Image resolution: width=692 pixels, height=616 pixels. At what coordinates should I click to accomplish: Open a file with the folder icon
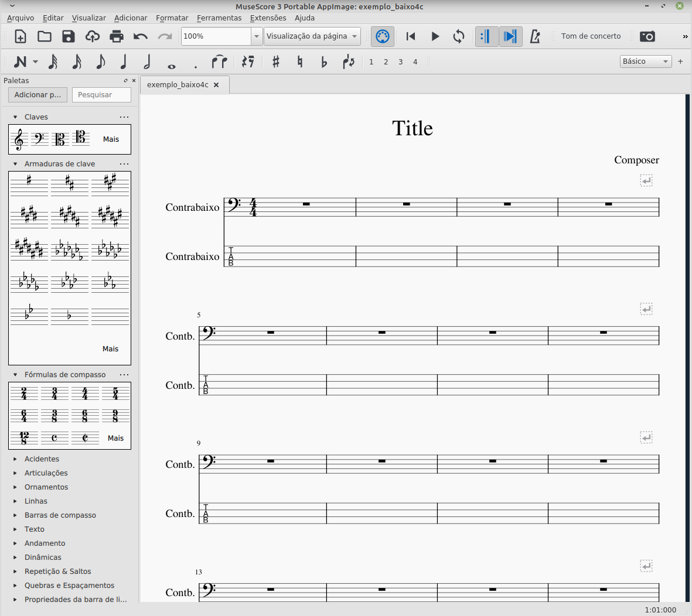(x=44, y=36)
